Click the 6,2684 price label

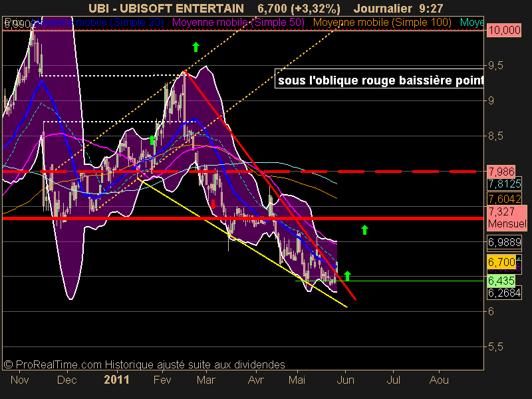pos(504,293)
